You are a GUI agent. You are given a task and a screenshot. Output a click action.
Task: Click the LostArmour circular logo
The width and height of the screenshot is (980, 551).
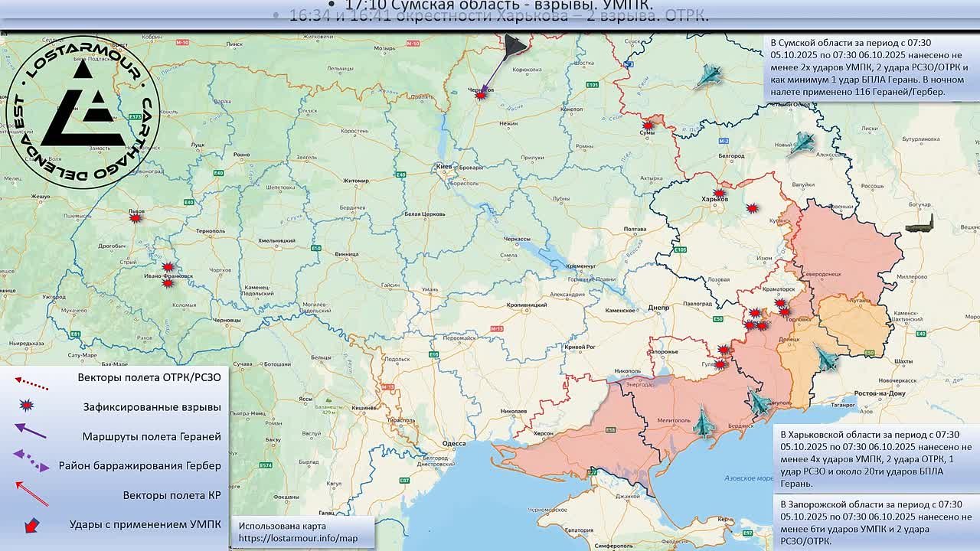coord(83,112)
